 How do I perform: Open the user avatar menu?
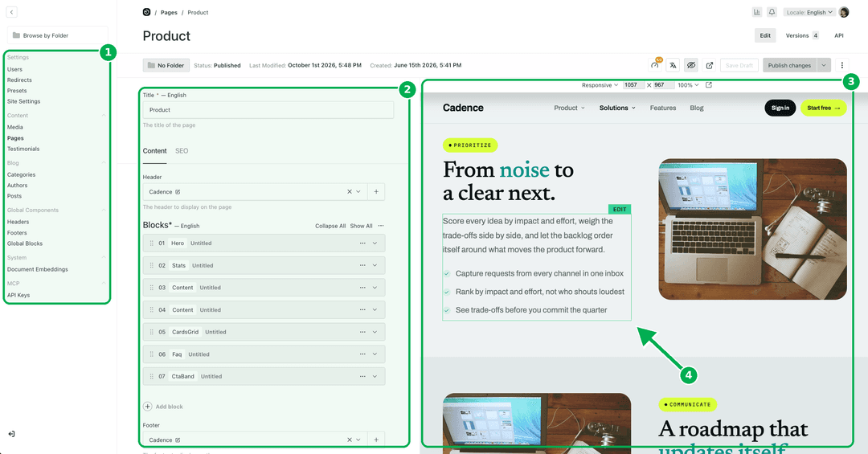point(844,12)
